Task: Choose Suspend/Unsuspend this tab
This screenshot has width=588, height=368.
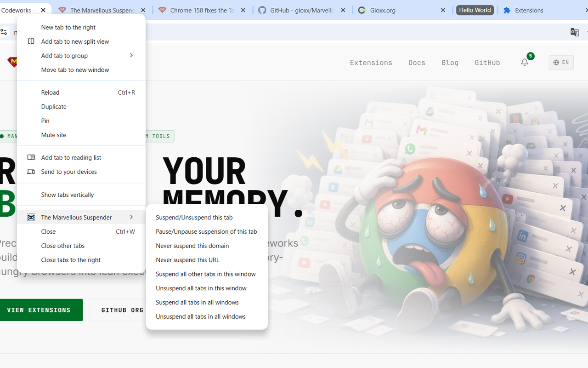Action: pos(207,218)
